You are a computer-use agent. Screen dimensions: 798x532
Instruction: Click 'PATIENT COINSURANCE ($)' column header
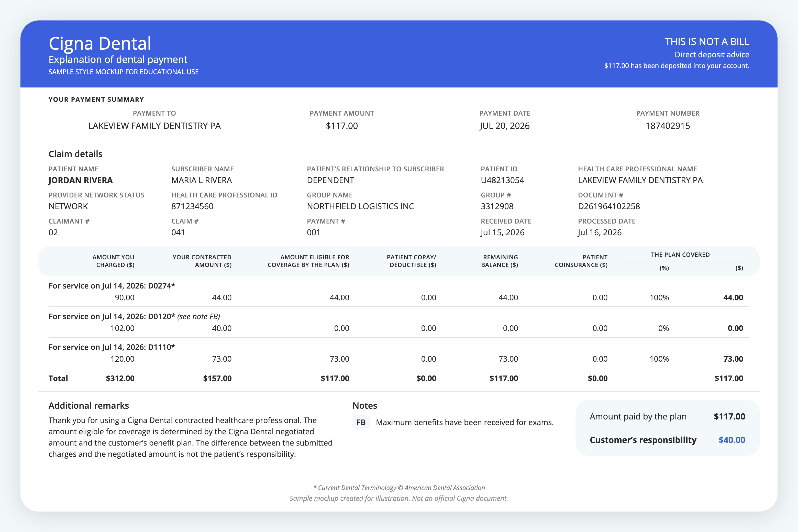581,261
